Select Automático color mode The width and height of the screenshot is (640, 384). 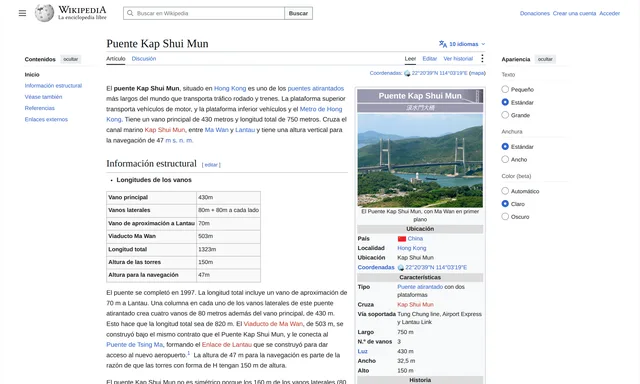pos(505,191)
